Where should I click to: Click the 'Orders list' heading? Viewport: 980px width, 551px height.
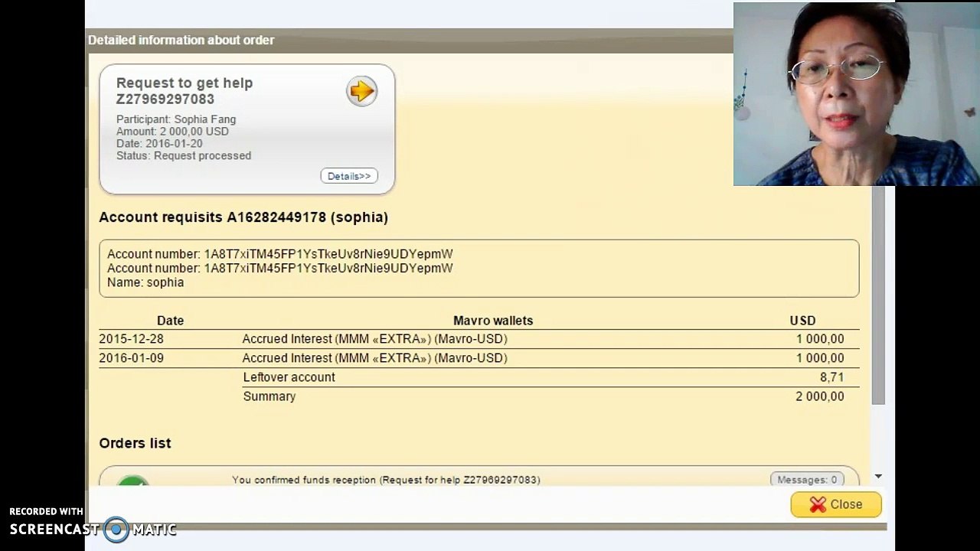click(x=135, y=443)
